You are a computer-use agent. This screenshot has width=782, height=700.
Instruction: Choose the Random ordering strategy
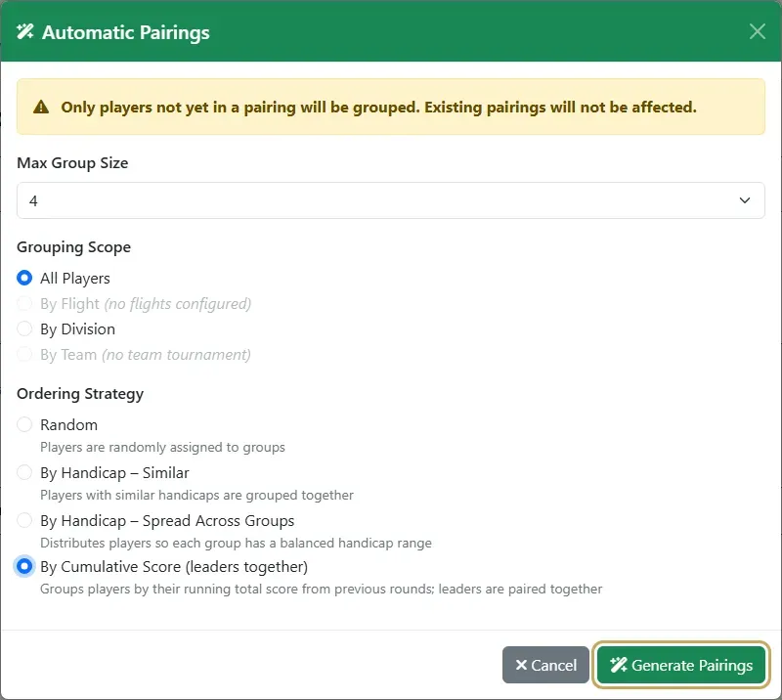[24, 424]
